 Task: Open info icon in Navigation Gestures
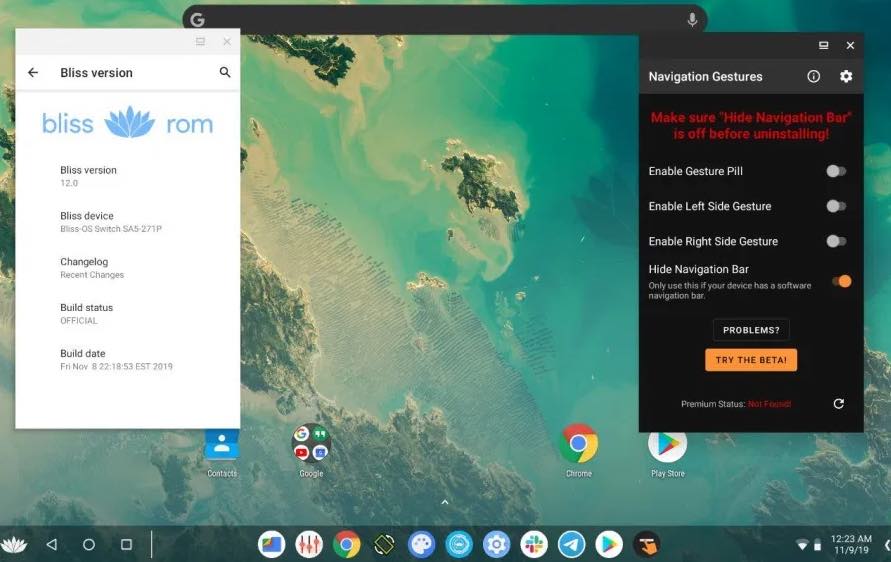click(x=814, y=76)
